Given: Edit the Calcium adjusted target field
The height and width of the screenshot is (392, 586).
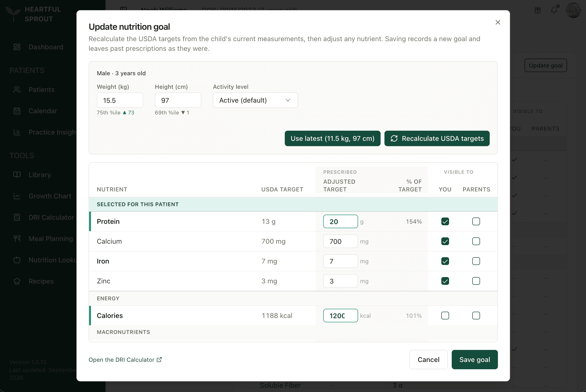Looking at the screenshot, I should (x=340, y=241).
